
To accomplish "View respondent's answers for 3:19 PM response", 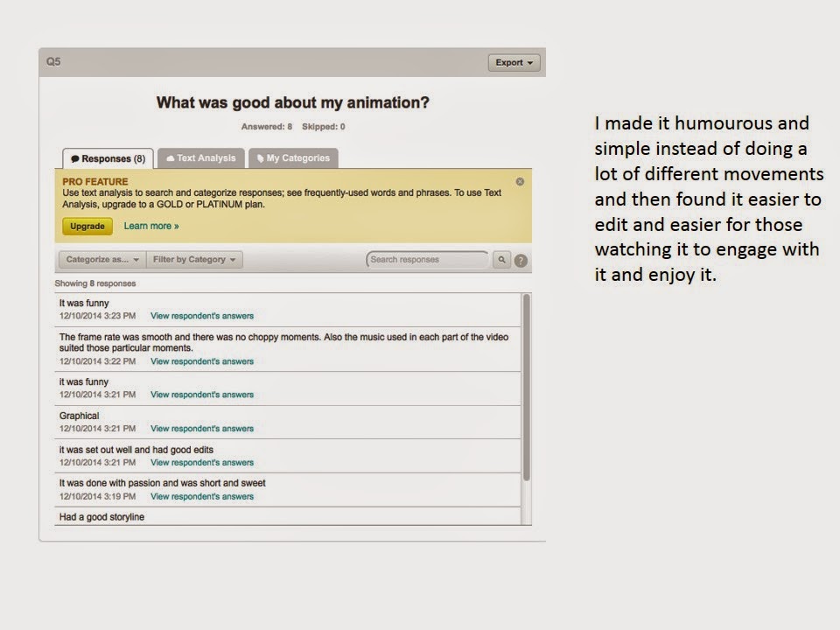I will tap(202, 497).
